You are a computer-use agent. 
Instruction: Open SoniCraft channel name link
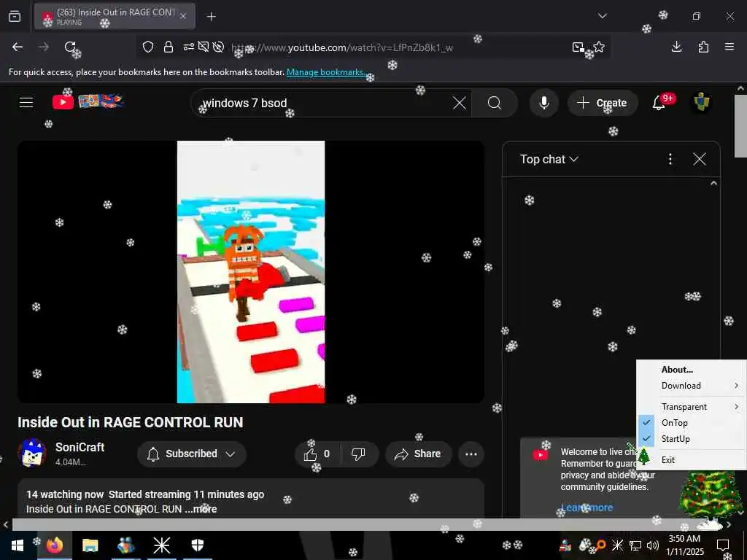click(80, 447)
